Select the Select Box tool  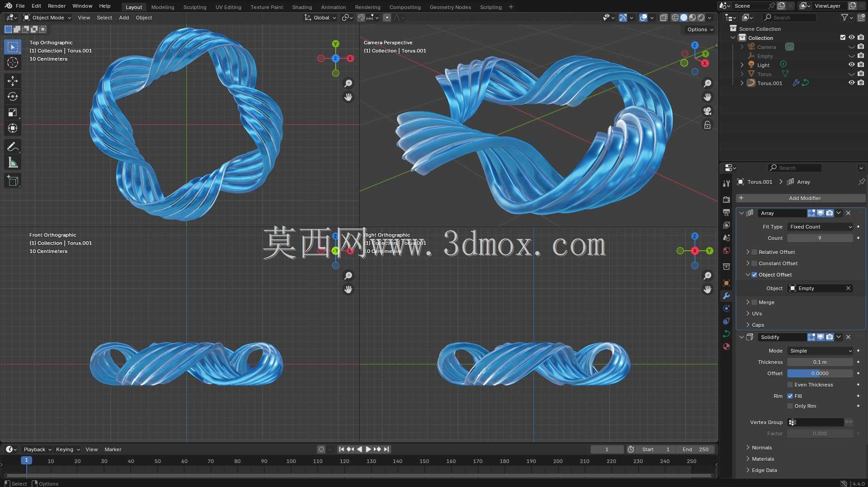(13, 47)
